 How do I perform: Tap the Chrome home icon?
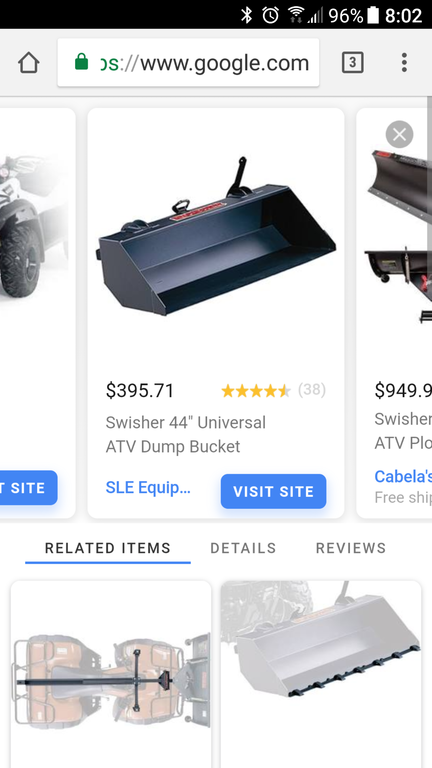(28, 63)
